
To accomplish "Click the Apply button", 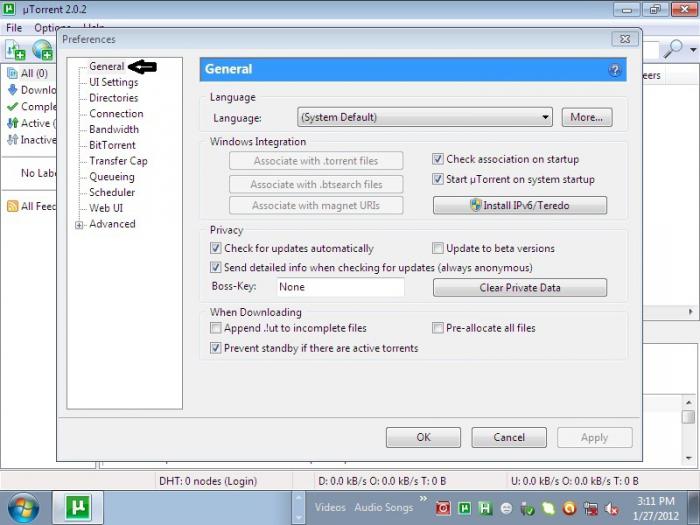I will pos(595,437).
